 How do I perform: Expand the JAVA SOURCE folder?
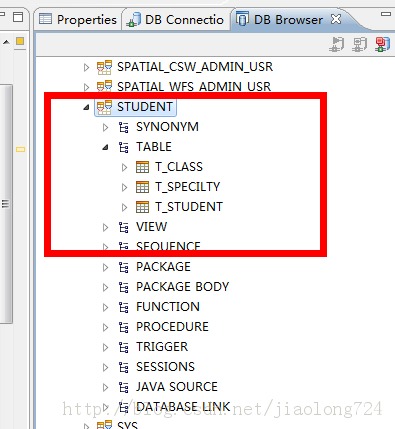(105, 387)
